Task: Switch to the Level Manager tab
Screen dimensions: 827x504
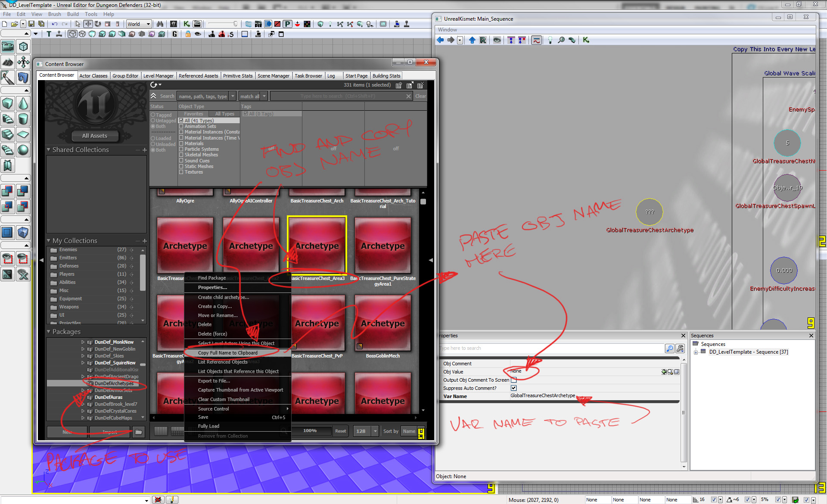Action: click(x=158, y=76)
